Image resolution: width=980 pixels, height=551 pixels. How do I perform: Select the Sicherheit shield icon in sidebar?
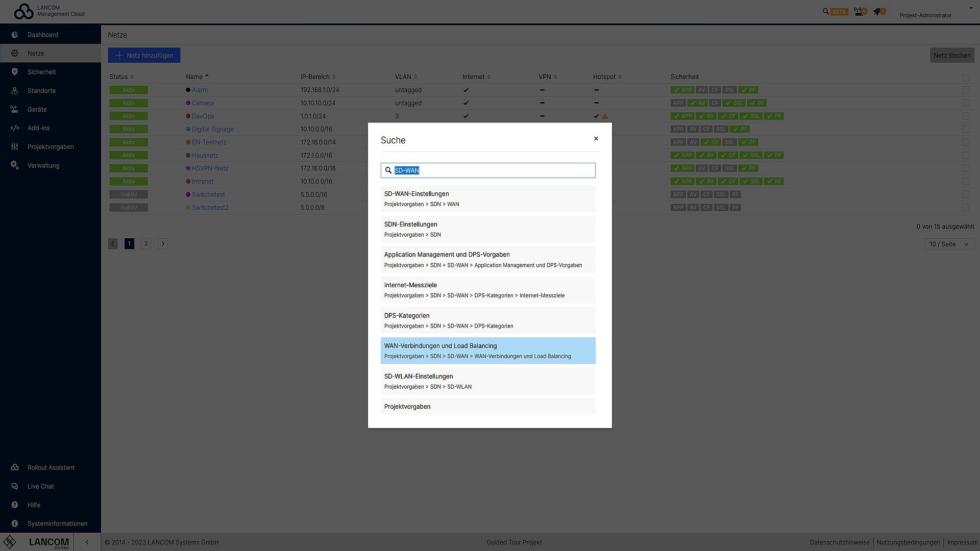pyautogui.click(x=15, y=71)
